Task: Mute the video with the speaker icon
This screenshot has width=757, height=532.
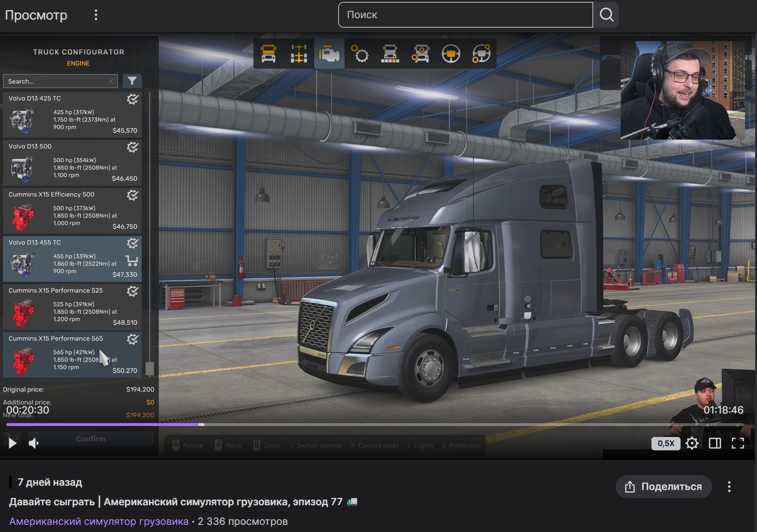Action: click(x=34, y=443)
